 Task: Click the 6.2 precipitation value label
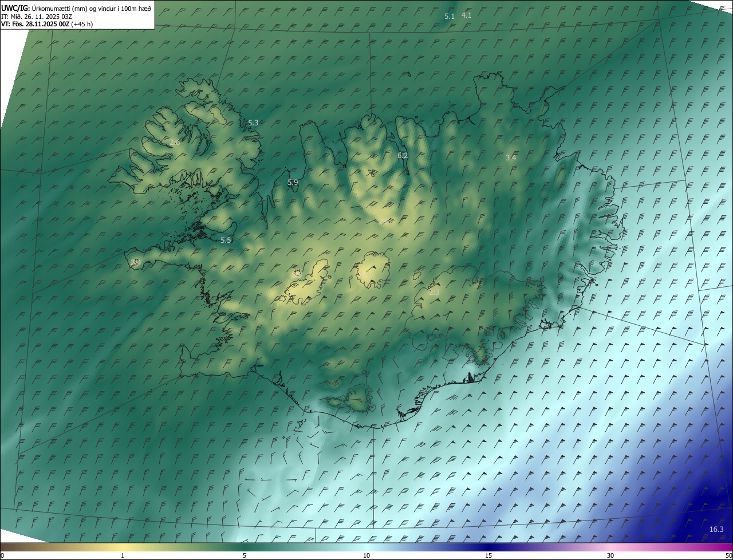pyautogui.click(x=403, y=155)
